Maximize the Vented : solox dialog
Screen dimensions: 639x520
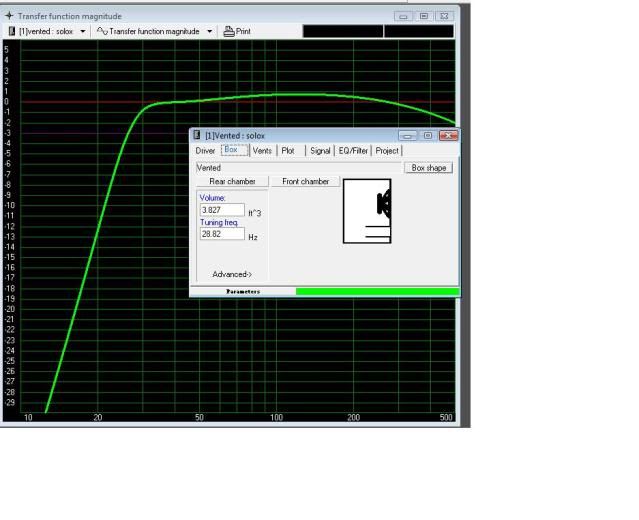pos(427,136)
